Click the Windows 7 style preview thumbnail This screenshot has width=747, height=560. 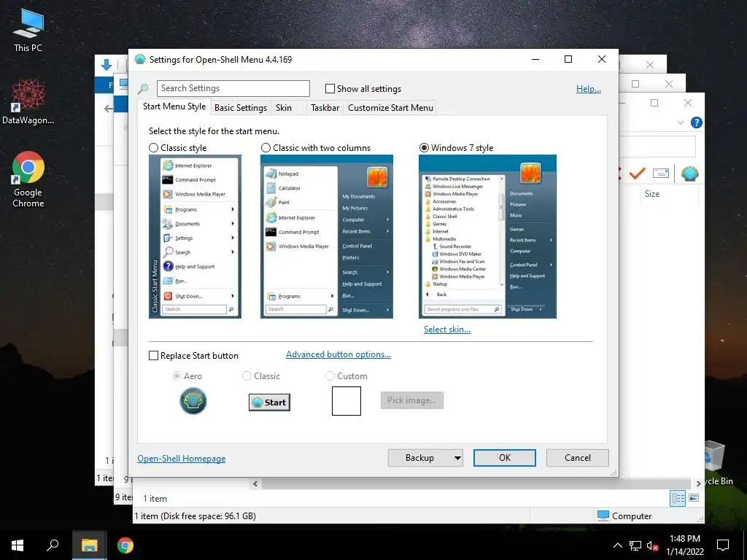[x=487, y=237]
